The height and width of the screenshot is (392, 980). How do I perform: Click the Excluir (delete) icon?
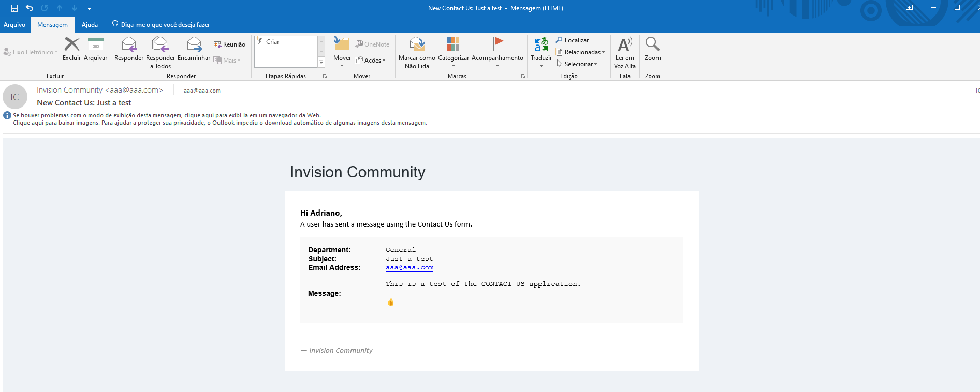coord(71,45)
